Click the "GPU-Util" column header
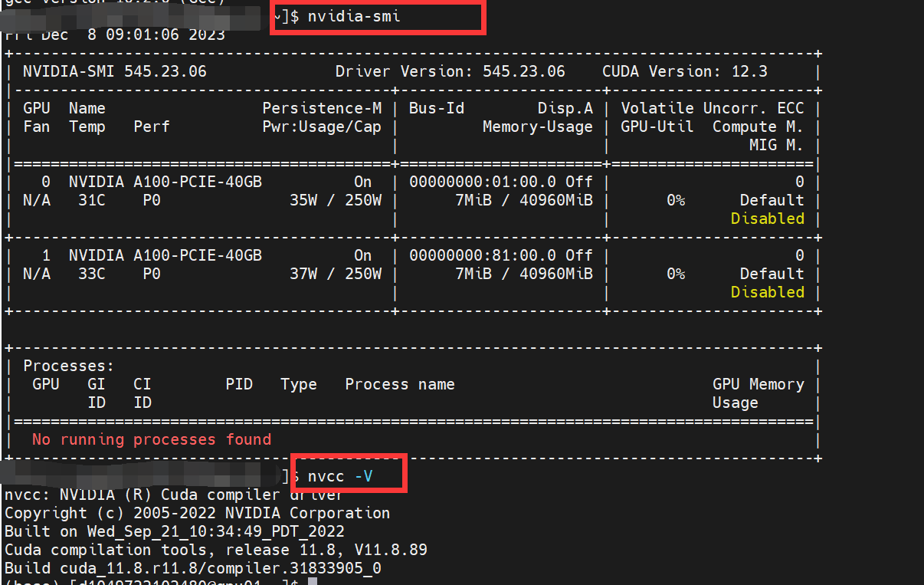 coord(657,127)
